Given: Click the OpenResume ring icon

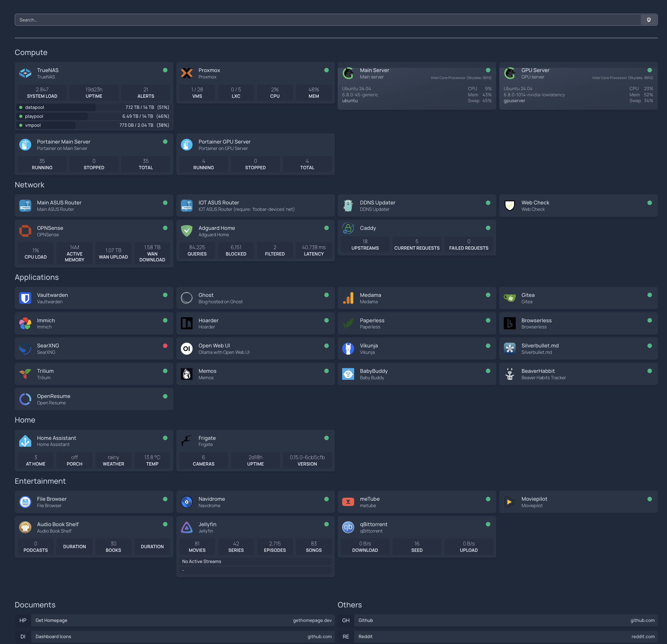Looking at the screenshot, I should [25, 399].
